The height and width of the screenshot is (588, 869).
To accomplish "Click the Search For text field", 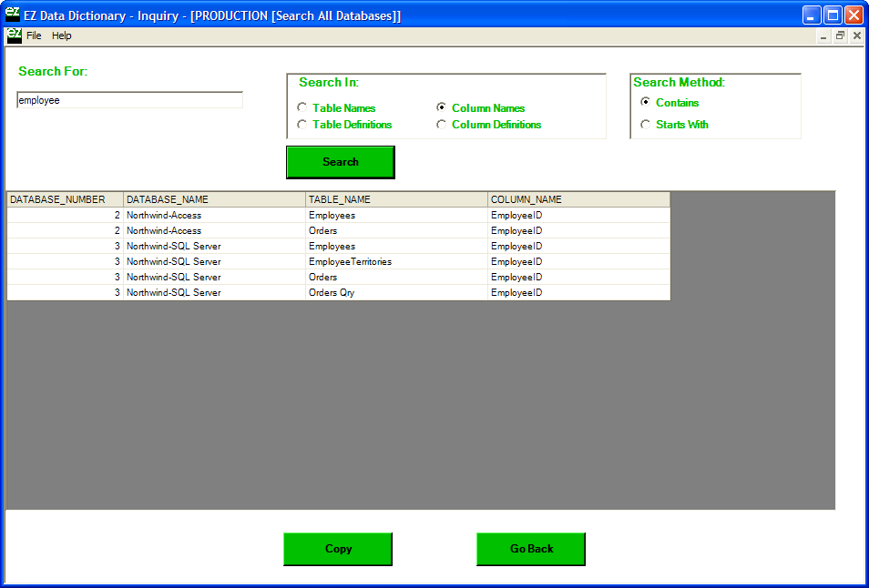I will point(129,100).
